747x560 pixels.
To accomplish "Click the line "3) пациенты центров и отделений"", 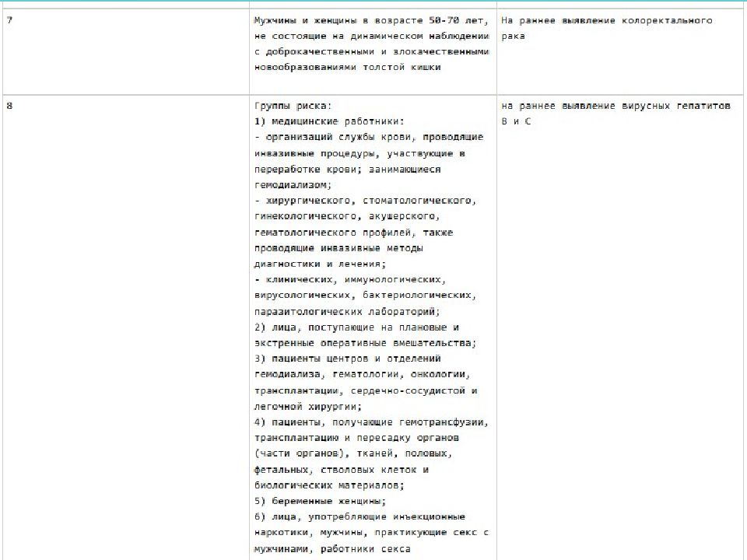I will click(x=347, y=359).
